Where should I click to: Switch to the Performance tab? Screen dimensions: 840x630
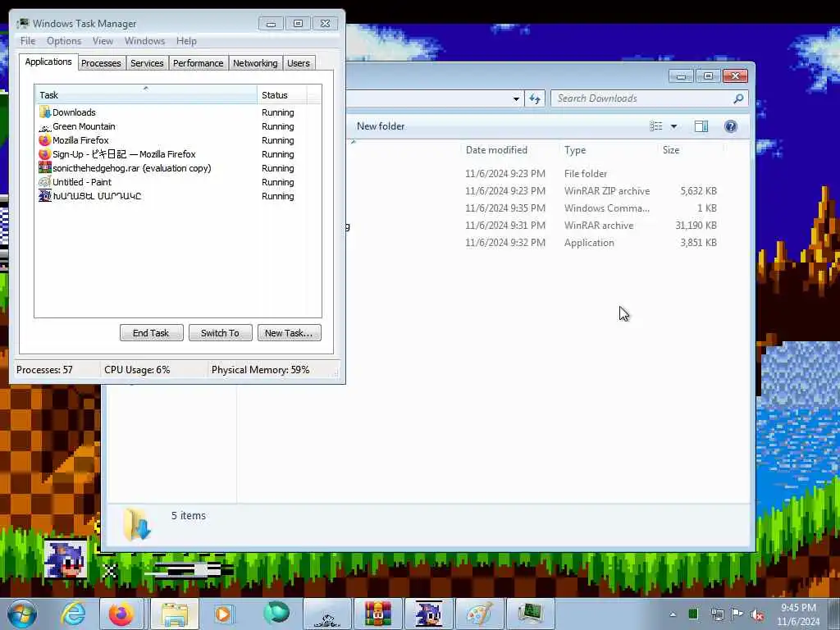(x=198, y=63)
